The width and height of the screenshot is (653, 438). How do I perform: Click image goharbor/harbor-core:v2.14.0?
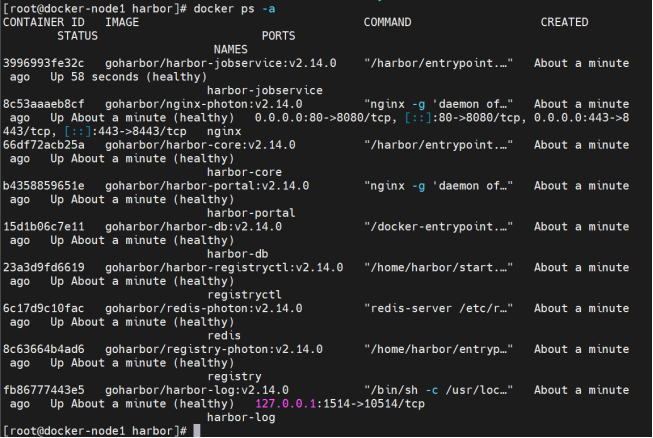[x=200, y=145]
